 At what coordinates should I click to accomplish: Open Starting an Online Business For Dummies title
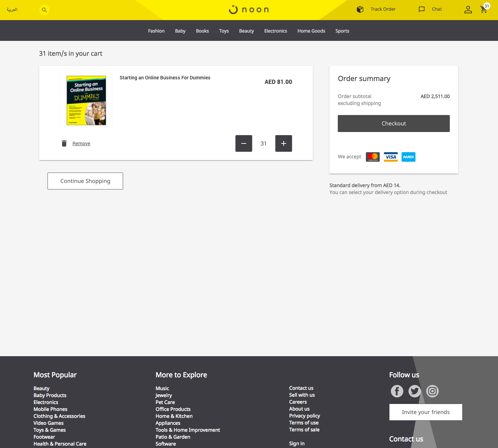click(x=165, y=78)
